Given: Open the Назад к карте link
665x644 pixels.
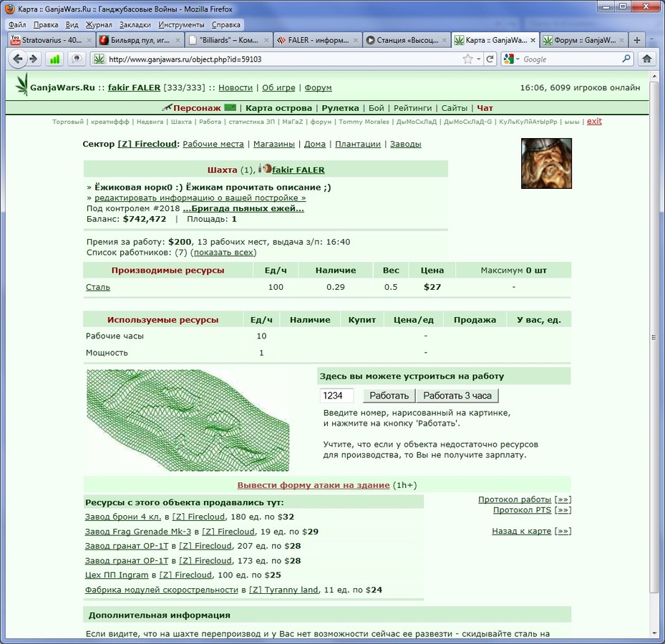Looking at the screenshot, I should click(522, 531).
